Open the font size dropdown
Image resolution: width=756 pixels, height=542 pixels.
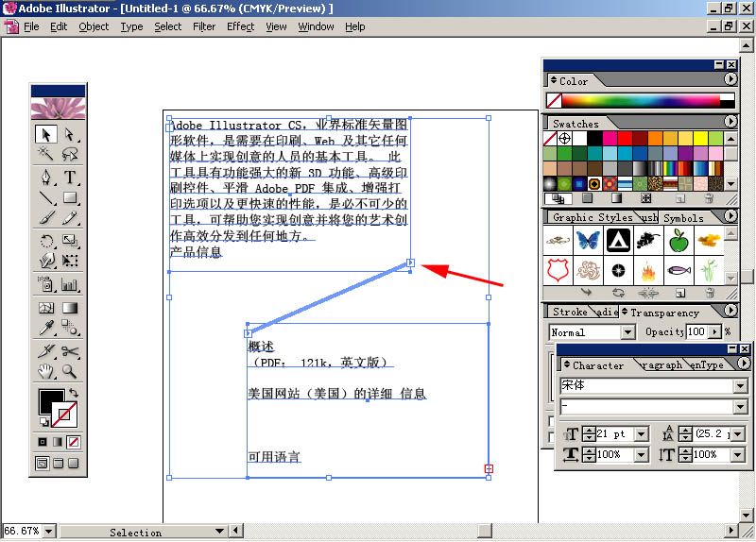[641, 434]
